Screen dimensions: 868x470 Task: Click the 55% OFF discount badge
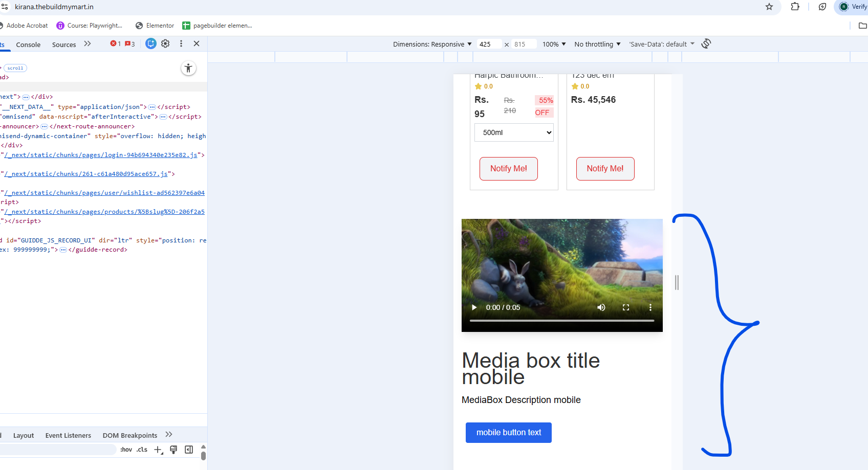[544, 106]
